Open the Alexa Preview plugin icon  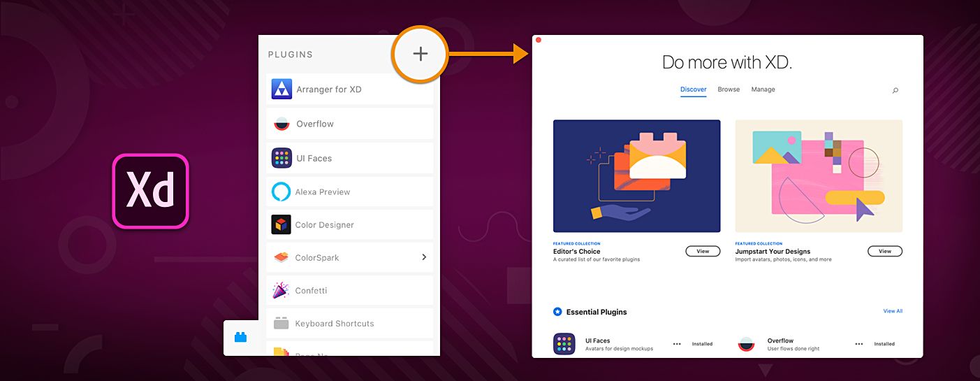click(281, 192)
